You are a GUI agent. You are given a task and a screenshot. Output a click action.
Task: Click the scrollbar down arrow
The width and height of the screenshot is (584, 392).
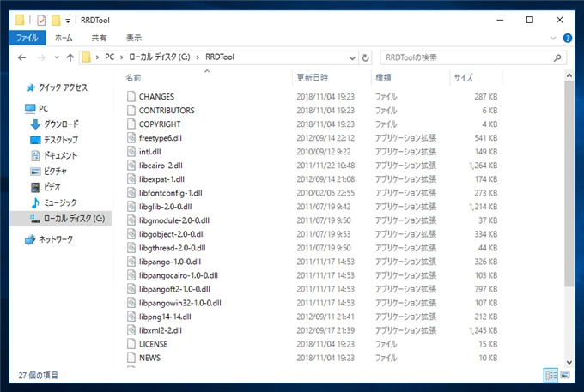[569, 362]
